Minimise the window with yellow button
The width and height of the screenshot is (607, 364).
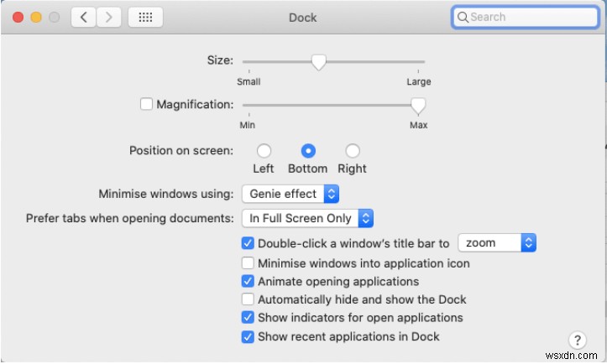36,18
